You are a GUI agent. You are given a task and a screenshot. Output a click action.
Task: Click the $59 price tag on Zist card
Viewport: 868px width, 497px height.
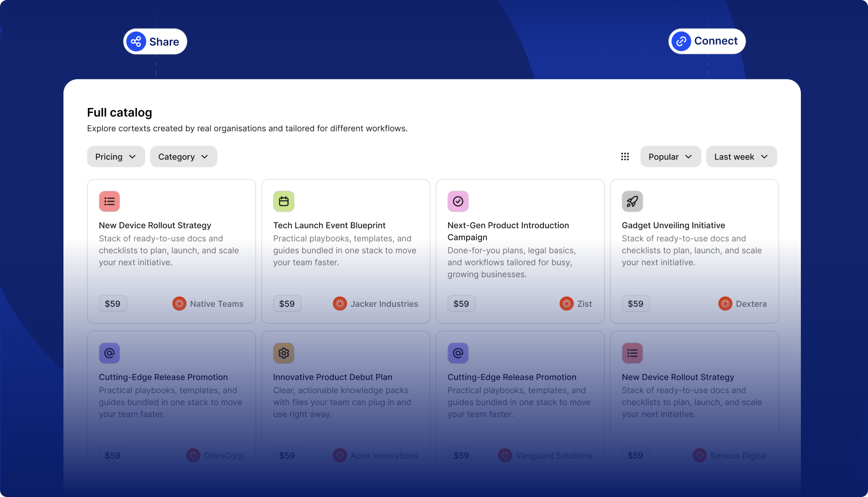[x=461, y=304]
